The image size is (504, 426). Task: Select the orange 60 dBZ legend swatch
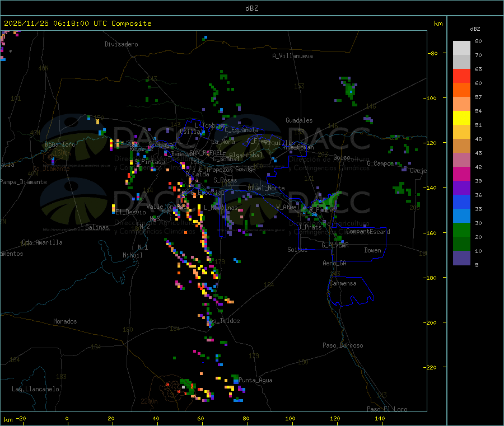(x=461, y=90)
